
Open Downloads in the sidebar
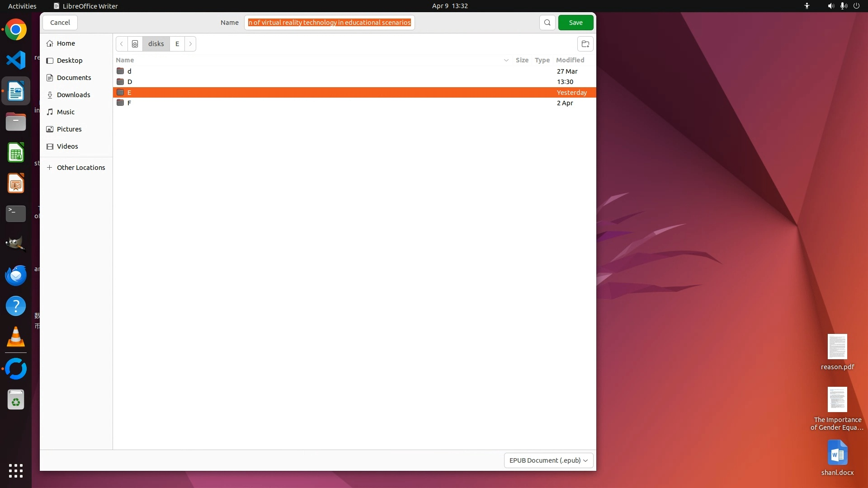[x=73, y=95]
